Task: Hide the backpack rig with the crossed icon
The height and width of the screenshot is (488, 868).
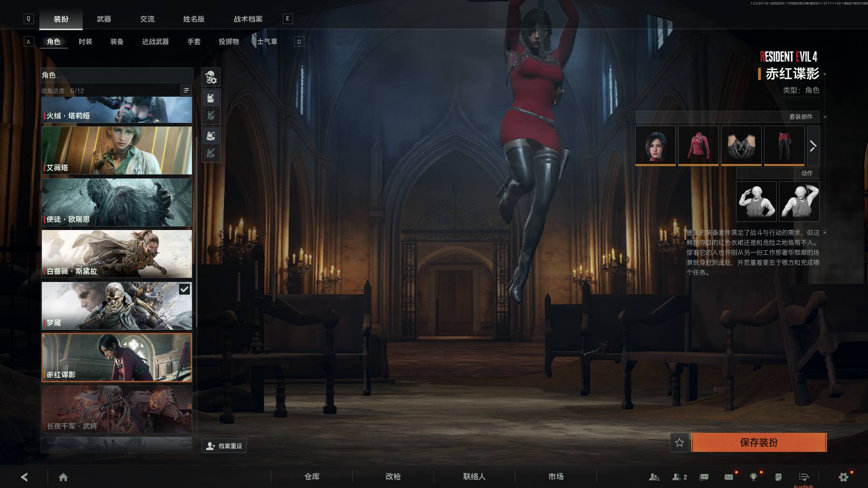Action: (x=211, y=153)
